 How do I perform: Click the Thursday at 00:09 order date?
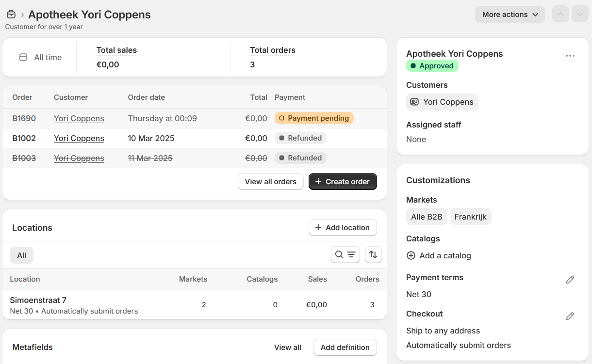pos(163,118)
